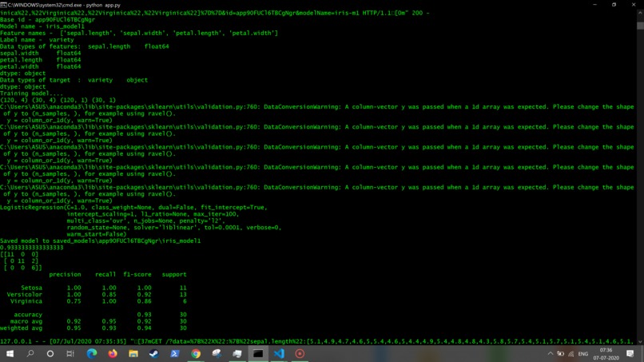Switch to active cmd window taskbar icon
The height and width of the screenshot is (362, 644).
258,353
